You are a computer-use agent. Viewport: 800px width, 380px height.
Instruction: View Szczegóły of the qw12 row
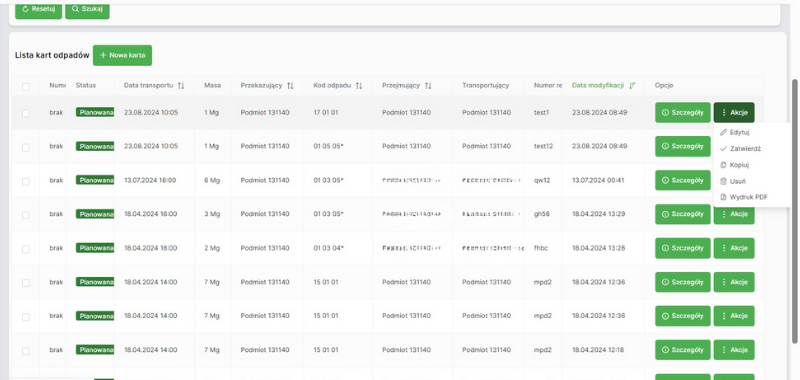click(683, 180)
